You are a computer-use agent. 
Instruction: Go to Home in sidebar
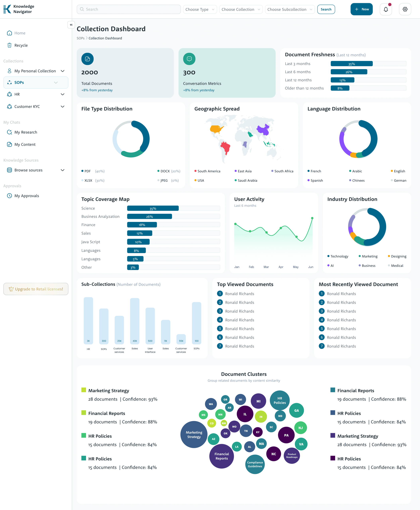(20, 33)
